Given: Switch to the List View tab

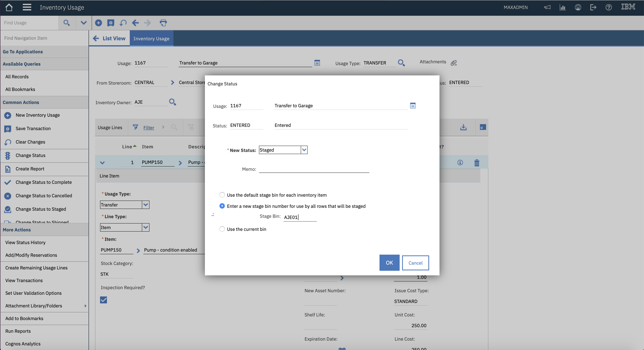Looking at the screenshot, I should click(x=114, y=38).
